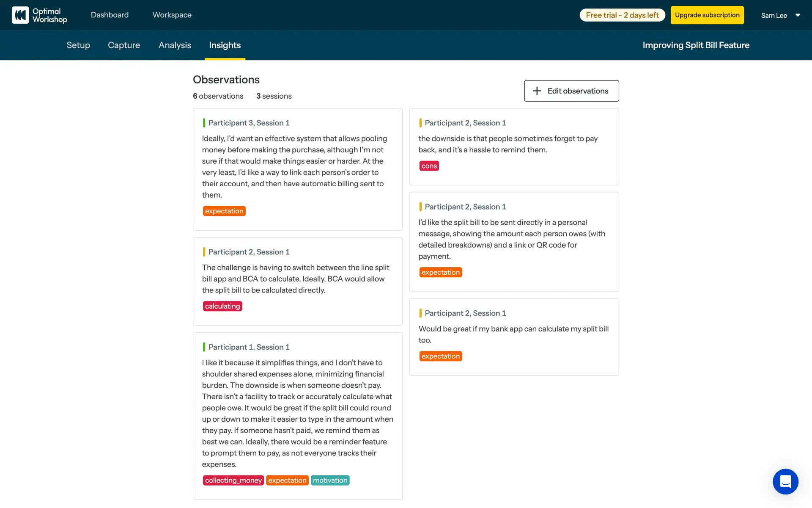The height and width of the screenshot is (508, 812).
Task: Open Workspace from the top navigation
Action: tap(172, 15)
